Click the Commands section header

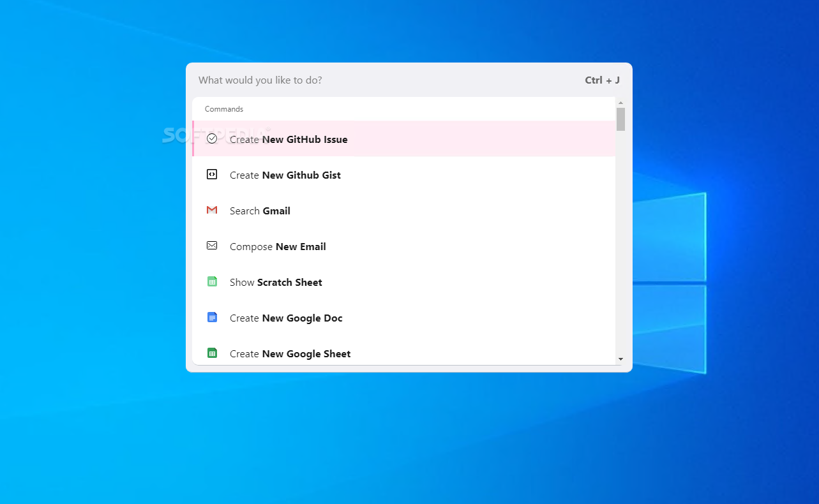[224, 109]
